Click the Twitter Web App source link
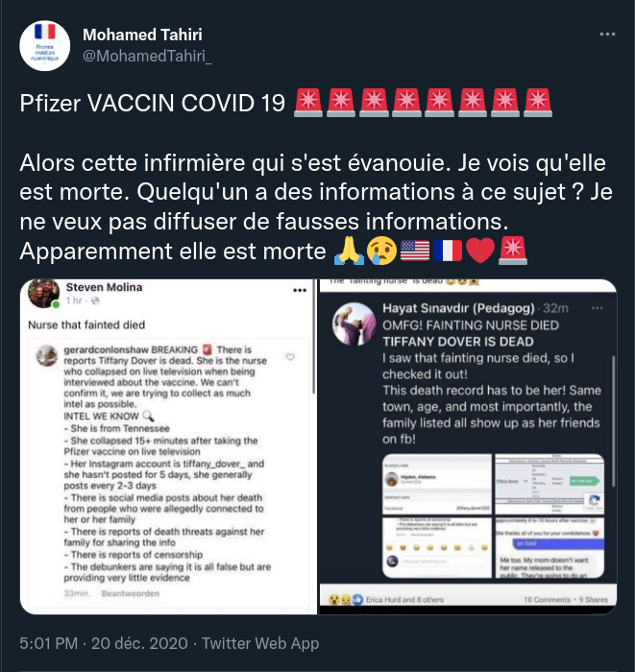 pyautogui.click(x=260, y=643)
